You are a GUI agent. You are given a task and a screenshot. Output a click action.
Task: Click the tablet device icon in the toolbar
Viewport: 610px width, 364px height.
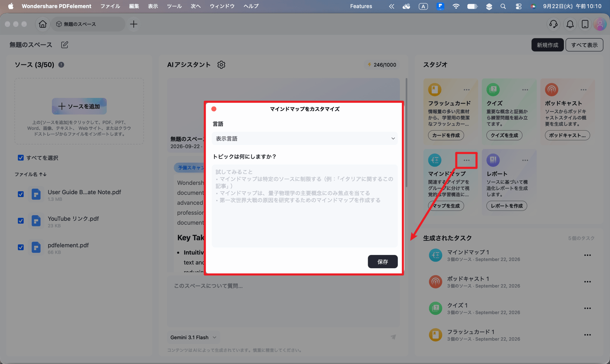tap(585, 24)
